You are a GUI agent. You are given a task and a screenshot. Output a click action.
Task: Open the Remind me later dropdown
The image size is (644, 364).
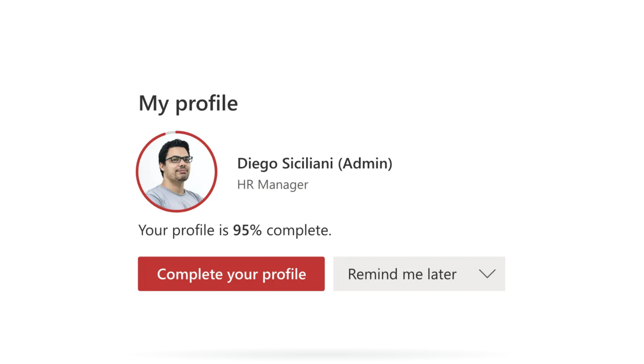pyautogui.click(x=419, y=274)
